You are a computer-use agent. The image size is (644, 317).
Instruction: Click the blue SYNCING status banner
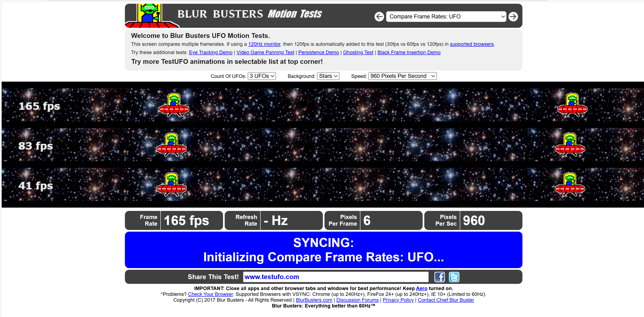[x=323, y=250]
